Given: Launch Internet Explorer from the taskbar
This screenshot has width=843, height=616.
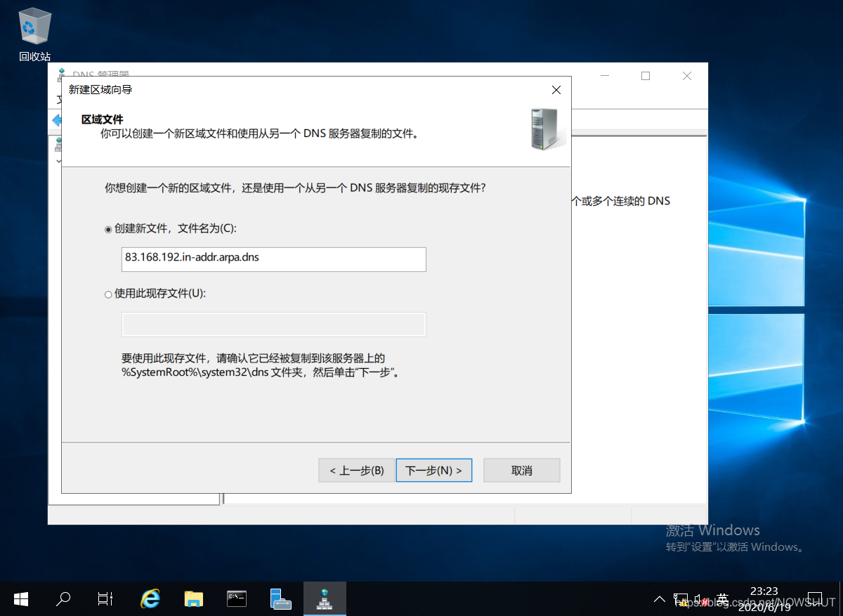Looking at the screenshot, I should click(150, 598).
